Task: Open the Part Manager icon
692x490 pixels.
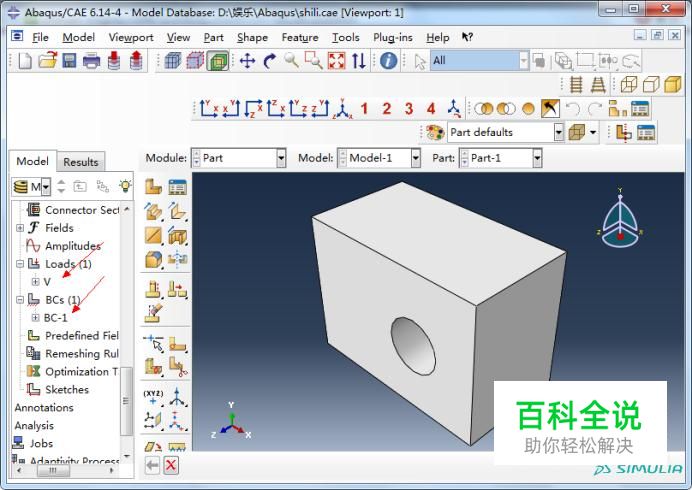Action: 177,187
